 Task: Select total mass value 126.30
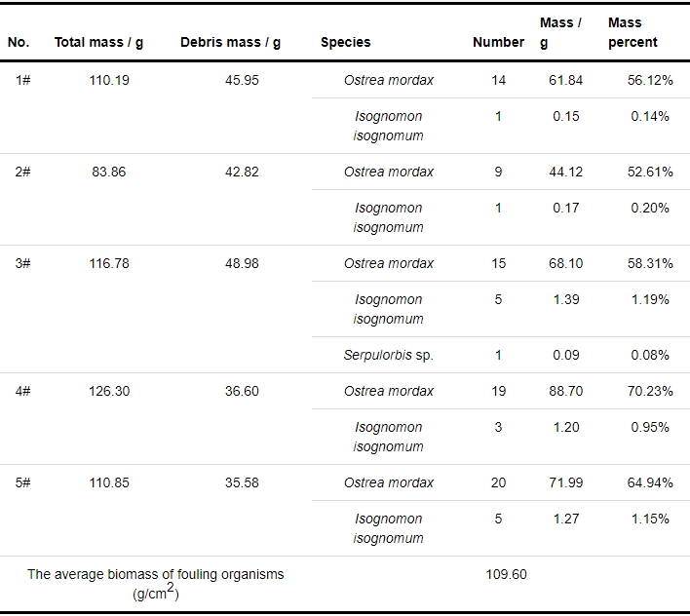click(109, 391)
